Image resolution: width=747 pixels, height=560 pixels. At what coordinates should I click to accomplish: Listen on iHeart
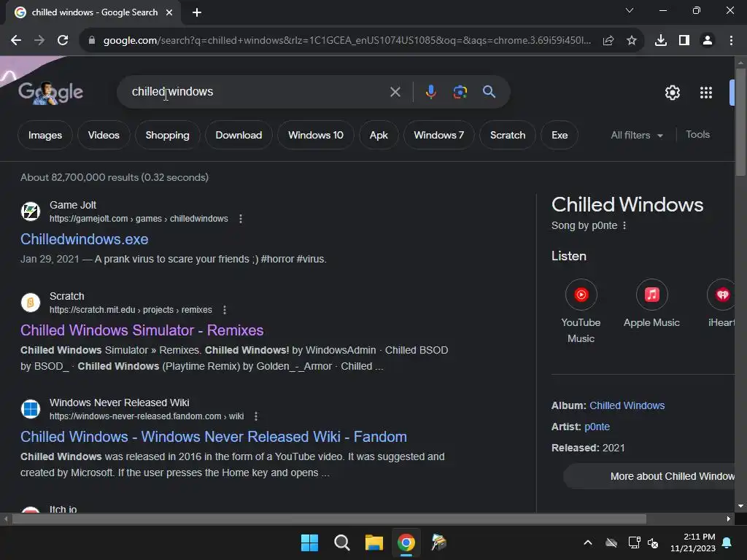[721, 303]
